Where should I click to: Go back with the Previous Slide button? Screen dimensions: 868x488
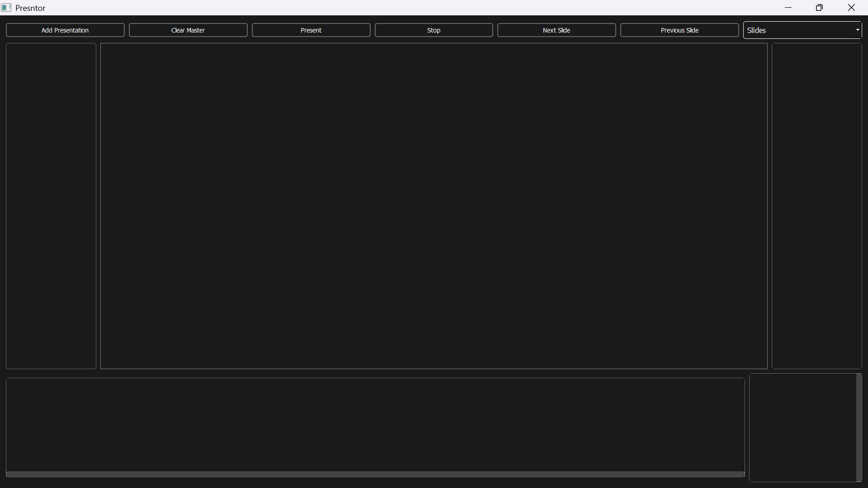[679, 30]
